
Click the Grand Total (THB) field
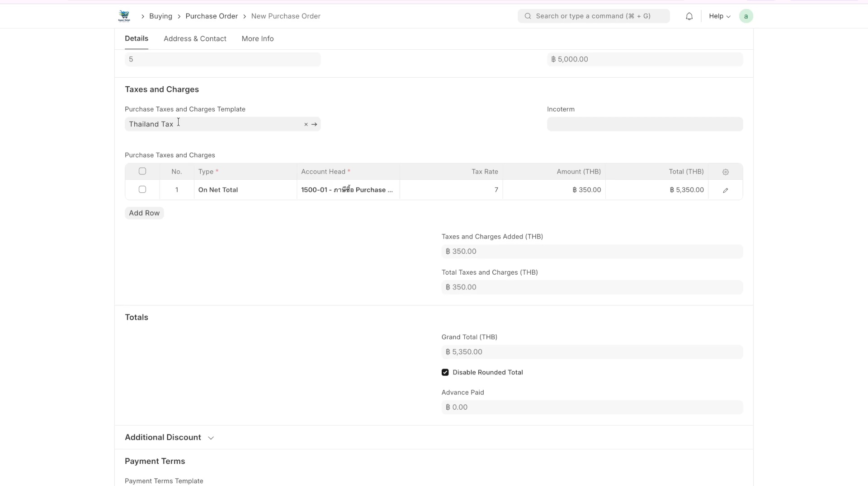tap(592, 352)
